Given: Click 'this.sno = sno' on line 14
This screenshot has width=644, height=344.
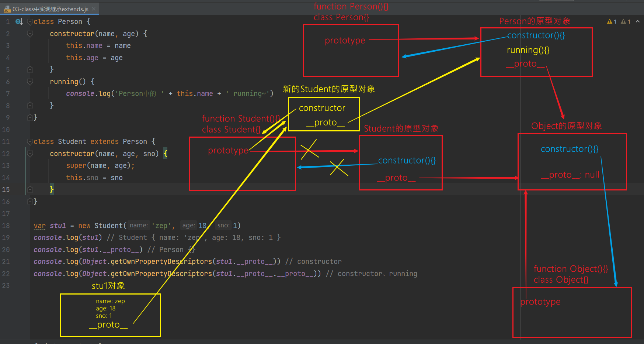Looking at the screenshot, I should click(94, 178).
